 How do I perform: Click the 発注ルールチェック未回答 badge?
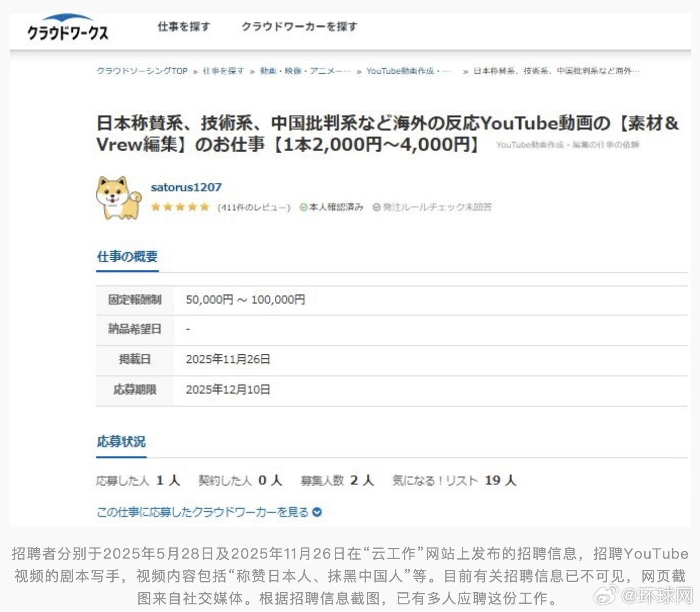coord(432,207)
